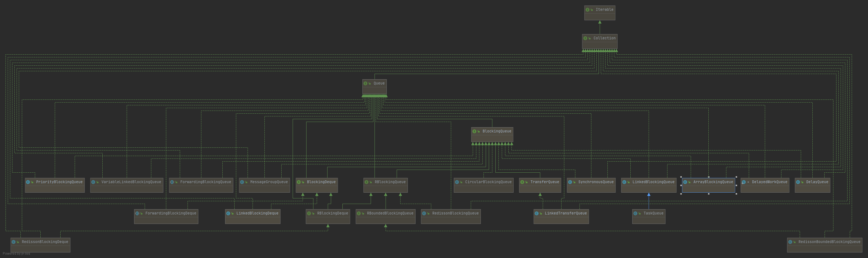Viewport: 868px width, 258px height.
Task: Select the PriorityBlockingQueue label
Action: (59, 182)
